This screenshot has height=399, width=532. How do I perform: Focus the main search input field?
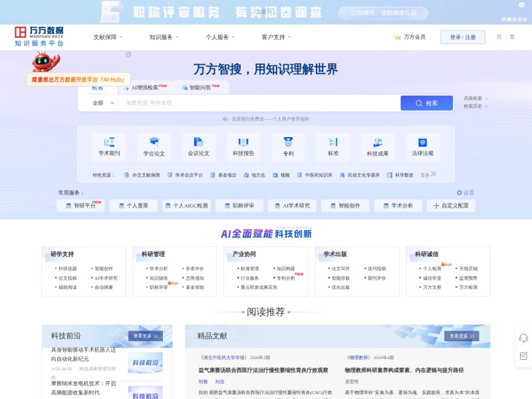click(x=259, y=103)
